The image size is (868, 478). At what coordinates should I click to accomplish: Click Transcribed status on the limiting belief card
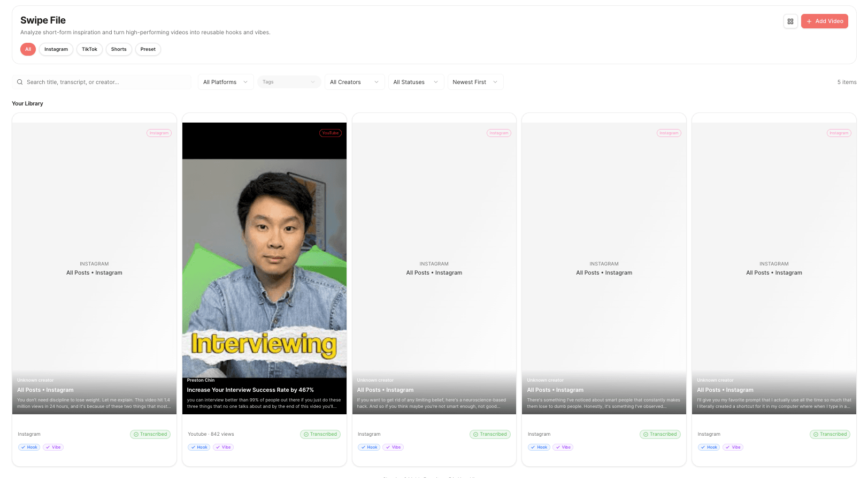pos(490,434)
